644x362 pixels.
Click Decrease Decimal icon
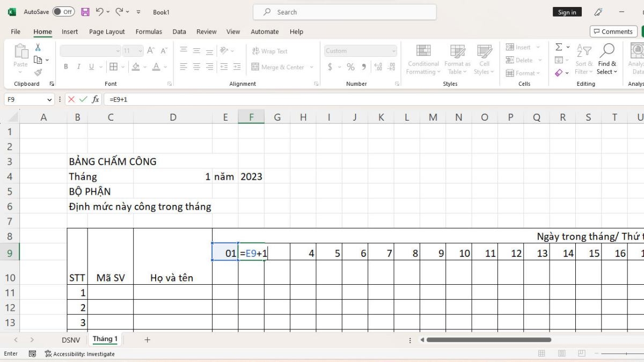pyautogui.click(x=391, y=67)
